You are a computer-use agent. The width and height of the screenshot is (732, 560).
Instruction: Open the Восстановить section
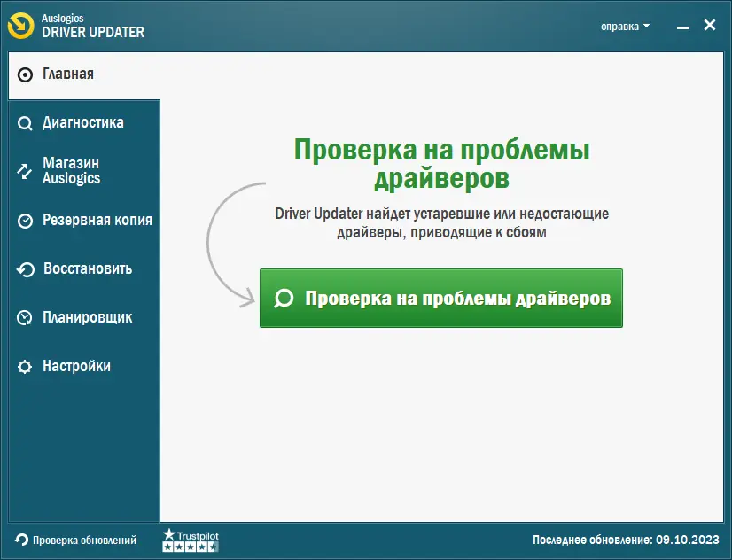84,269
